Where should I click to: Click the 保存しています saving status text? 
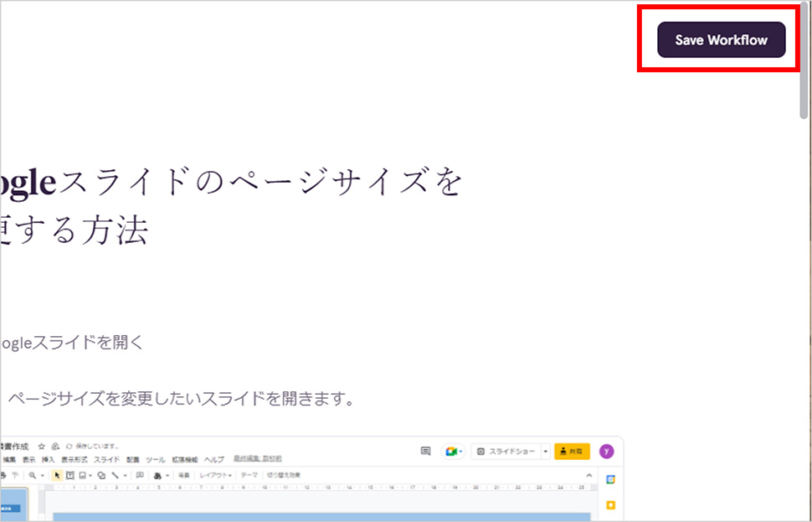[97, 446]
